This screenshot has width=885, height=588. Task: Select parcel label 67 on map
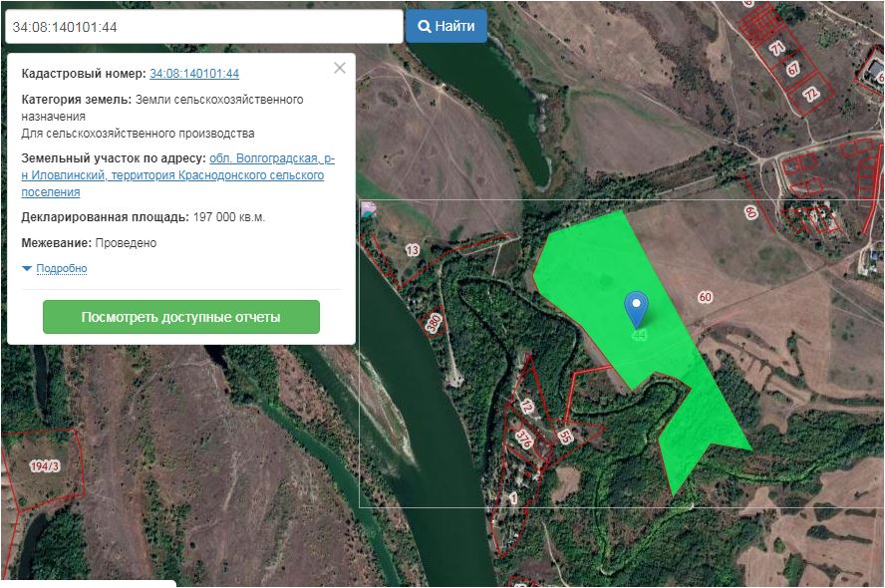[x=793, y=69]
